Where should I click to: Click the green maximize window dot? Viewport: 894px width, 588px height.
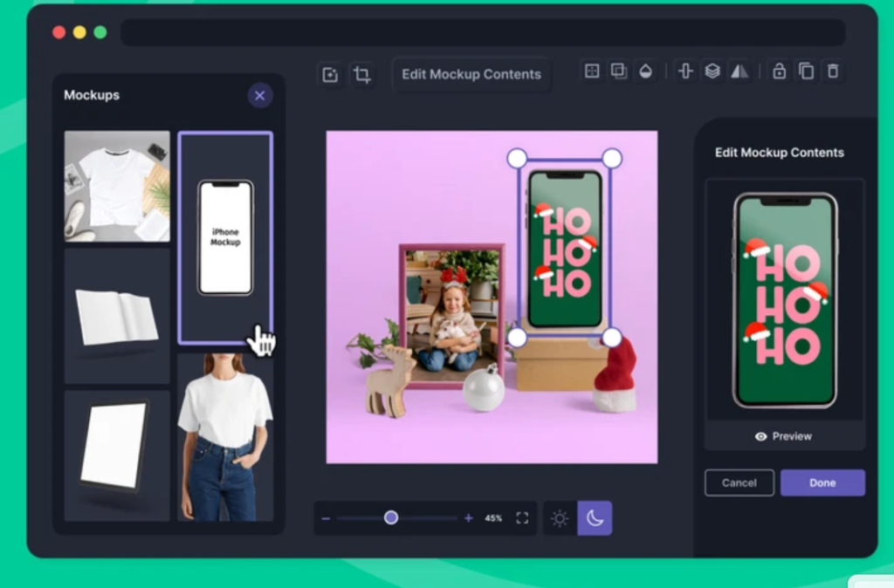[100, 32]
